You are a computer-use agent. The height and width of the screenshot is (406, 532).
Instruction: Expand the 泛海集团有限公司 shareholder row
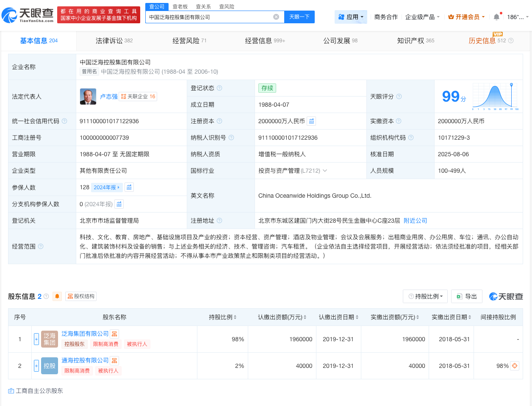click(x=36, y=339)
